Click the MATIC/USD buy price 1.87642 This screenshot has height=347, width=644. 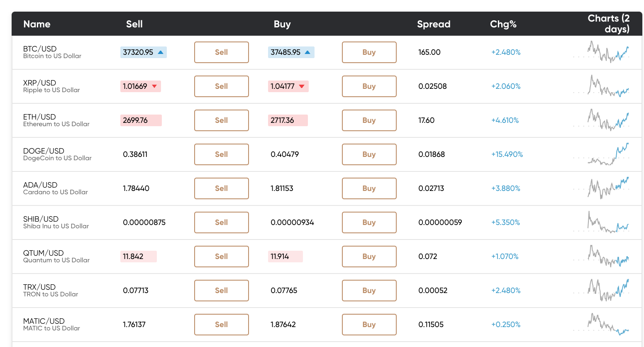(283, 325)
